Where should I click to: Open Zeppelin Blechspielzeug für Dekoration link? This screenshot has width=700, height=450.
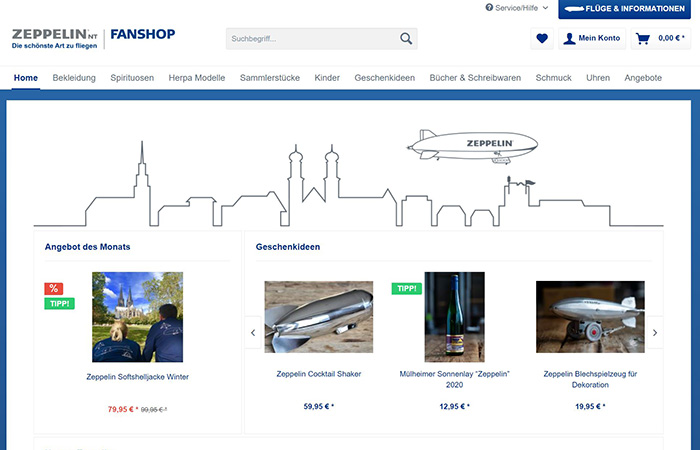point(590,379)
